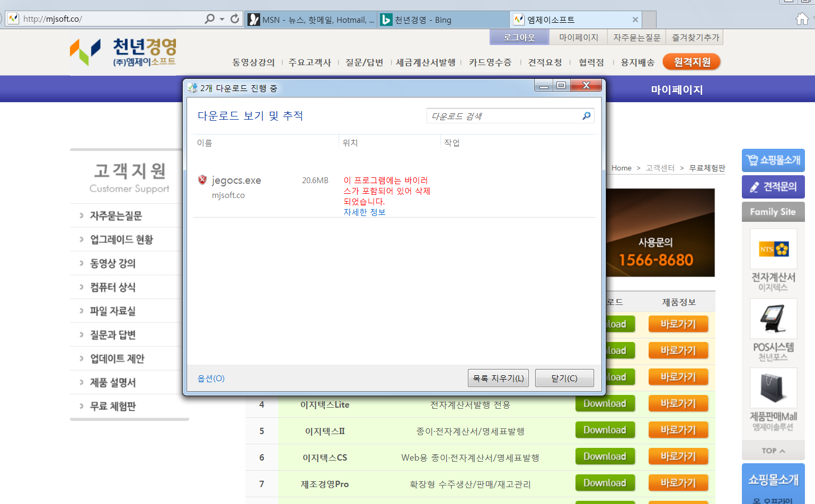Open 제품 설명서 in the sidebar

[x=113, y=382]
